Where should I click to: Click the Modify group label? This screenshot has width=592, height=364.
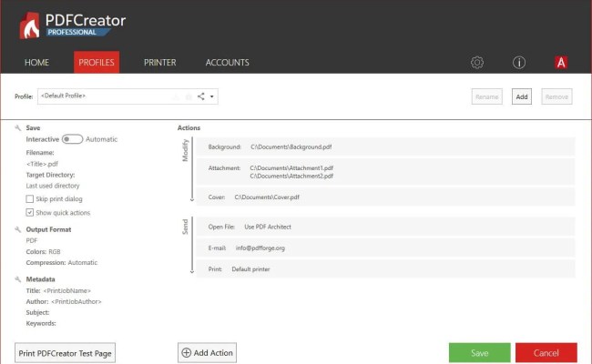[185, 150]
